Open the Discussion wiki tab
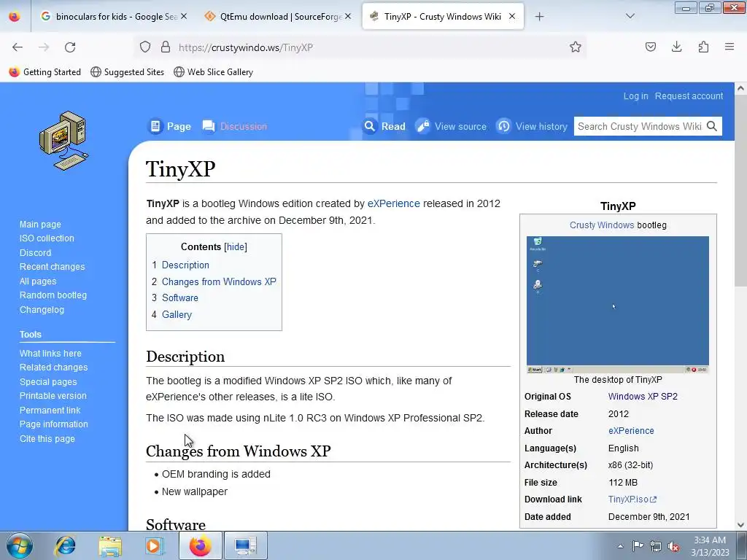 point(234,126)
